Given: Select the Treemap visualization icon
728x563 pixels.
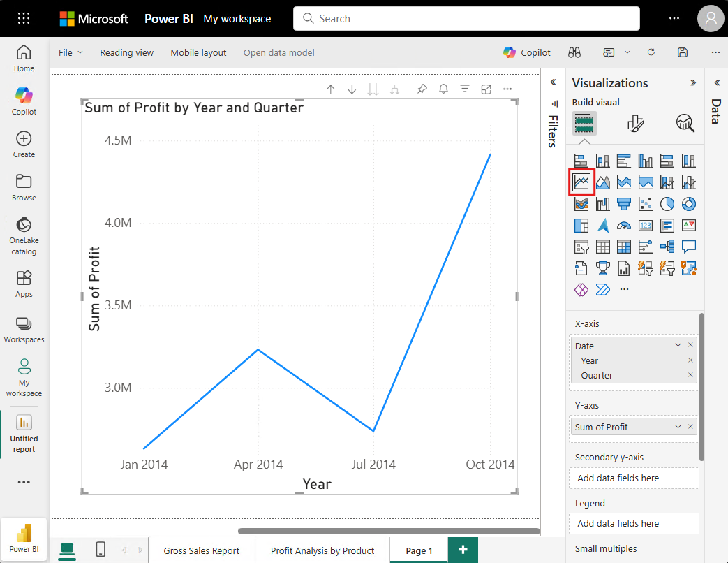Looking at the screenshot, I should [x=581, y=225].
